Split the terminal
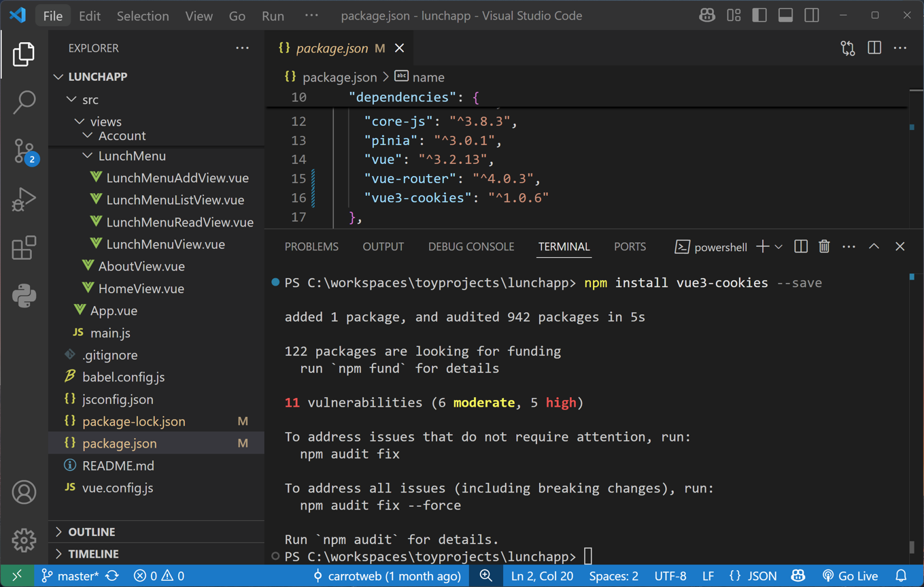 tap(801, 247)
